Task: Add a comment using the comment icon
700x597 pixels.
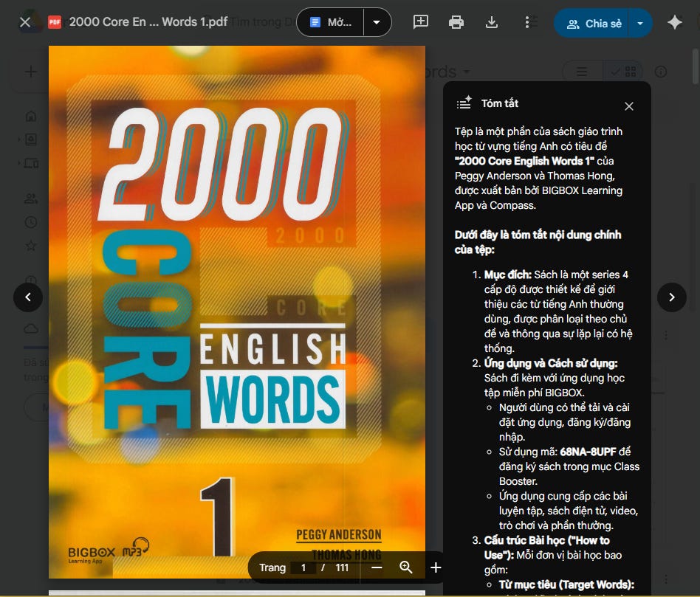Action: [x=421, y=22]
